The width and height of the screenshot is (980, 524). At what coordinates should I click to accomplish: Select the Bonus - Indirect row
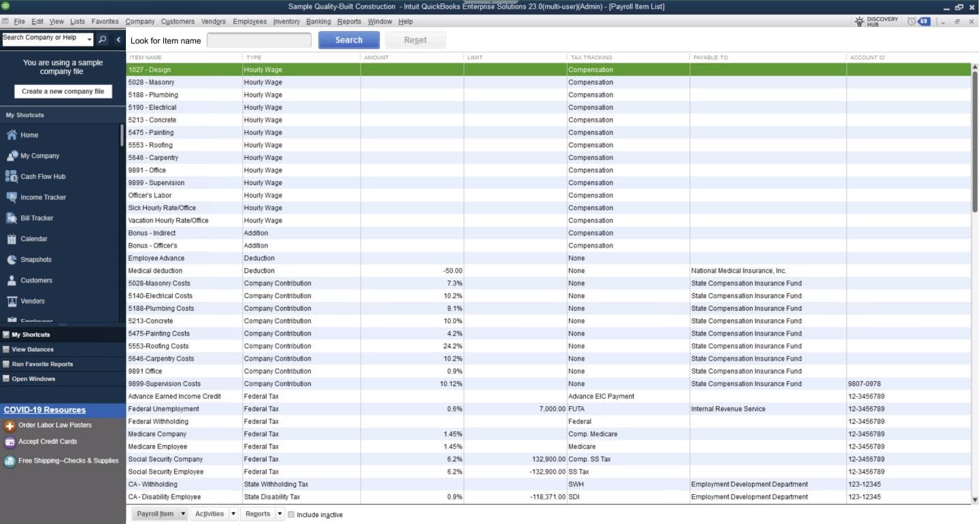pos(549,233)
